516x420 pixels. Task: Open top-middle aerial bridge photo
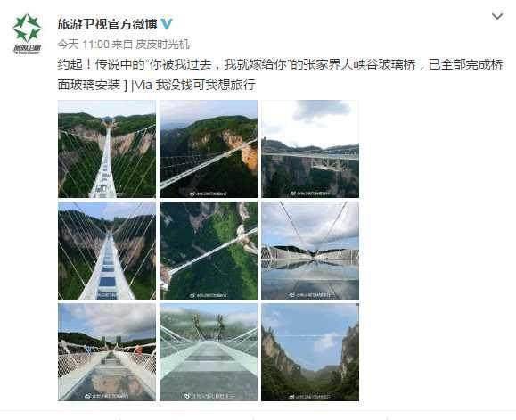(209, 149)
